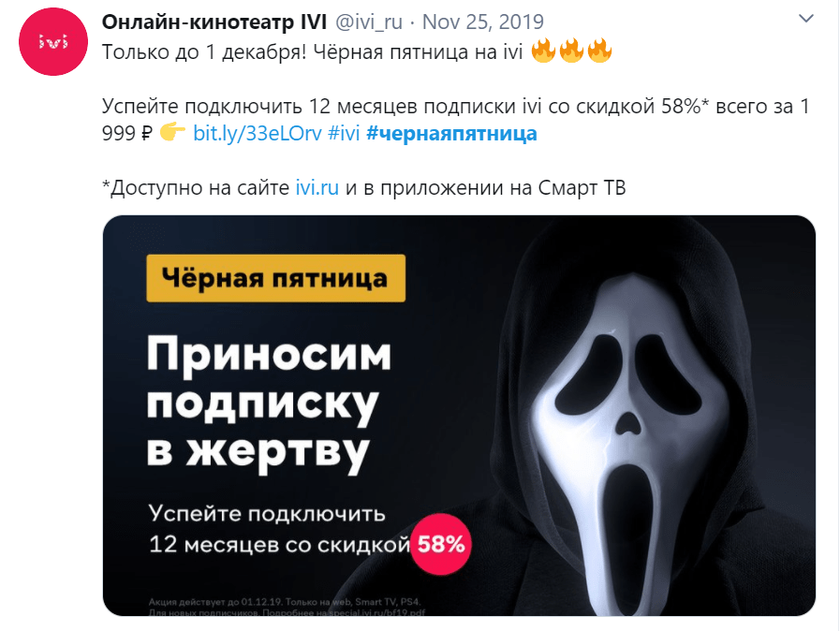Image resolution: width=840 pixels, height=631 pixels.
Task: Click the first fire emoji
Action: pos(543,51)
